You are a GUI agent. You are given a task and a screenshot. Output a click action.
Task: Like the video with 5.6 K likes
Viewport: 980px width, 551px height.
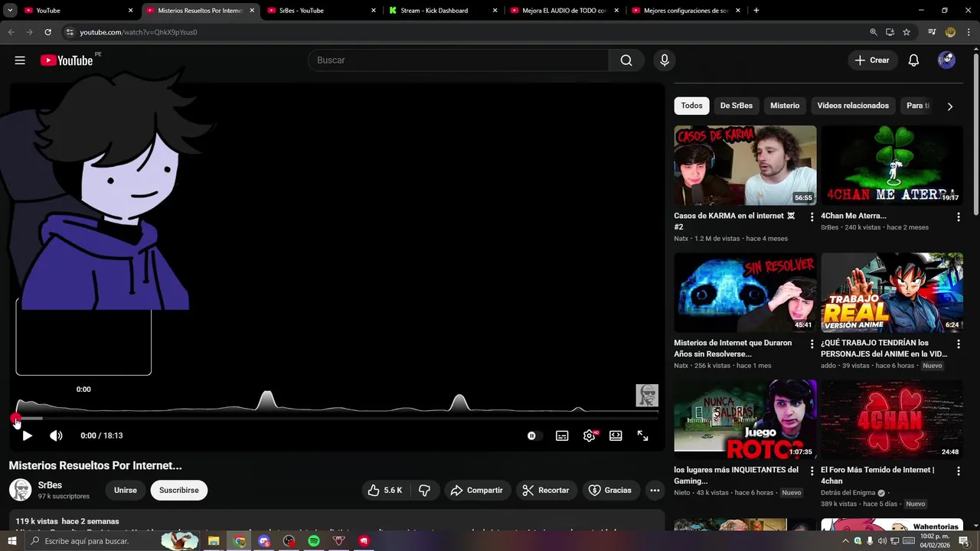pyautogui.click(x=386, y=491)
